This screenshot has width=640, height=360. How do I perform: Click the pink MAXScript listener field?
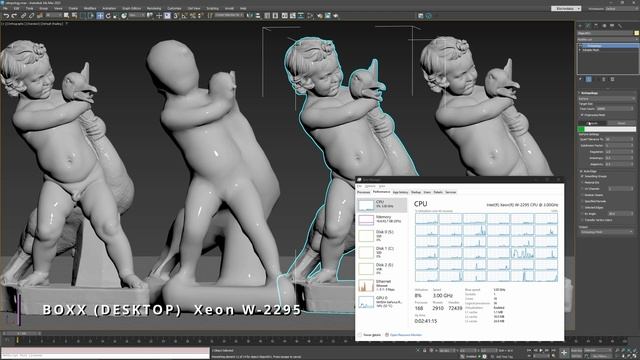click(105, 350)
